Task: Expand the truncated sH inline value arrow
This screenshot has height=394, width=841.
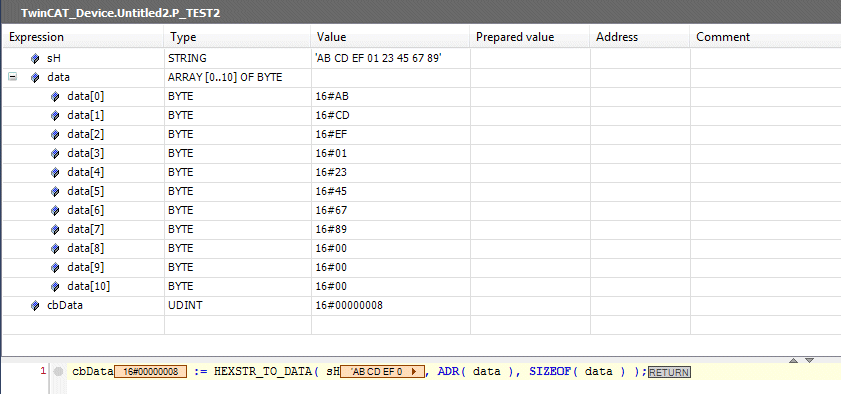Action: (x=414, y=371)
